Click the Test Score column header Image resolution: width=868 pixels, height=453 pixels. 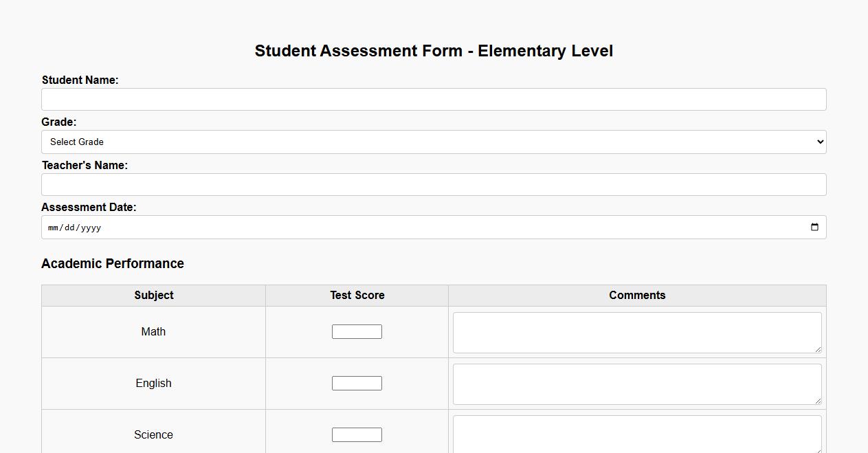pos(357,295)
